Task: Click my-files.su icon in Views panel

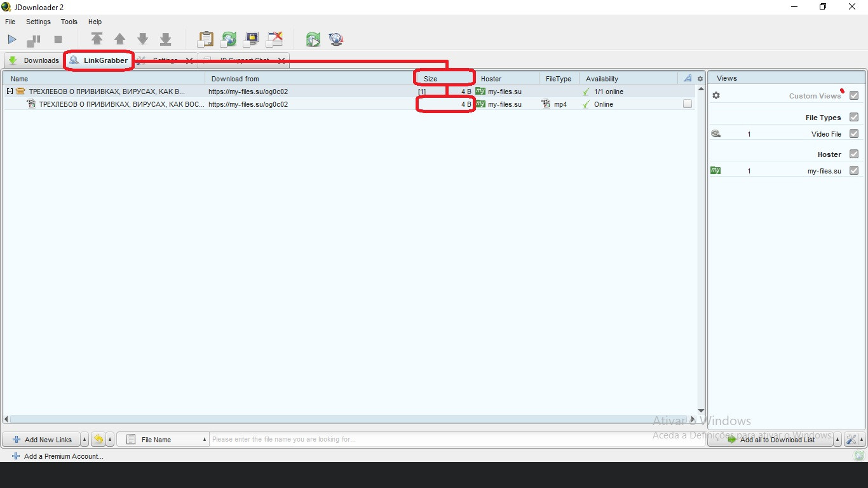Action: click(x=715, y=170)
